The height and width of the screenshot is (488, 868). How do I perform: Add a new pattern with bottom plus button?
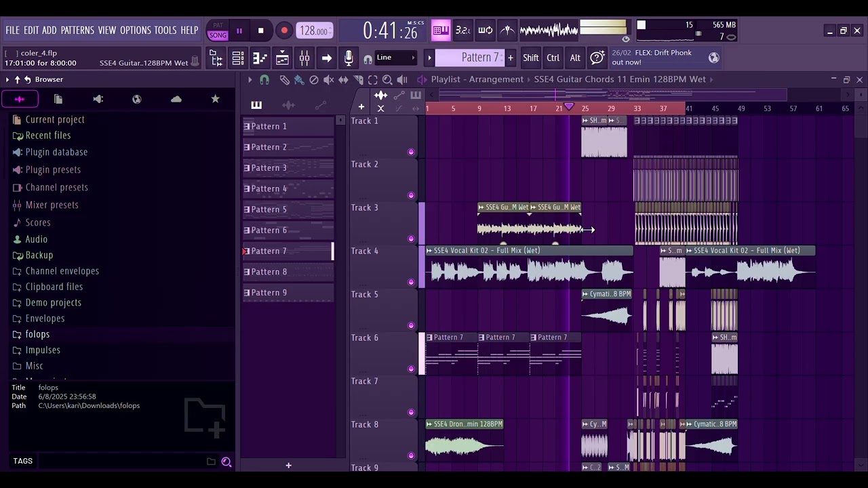[288, 466]
